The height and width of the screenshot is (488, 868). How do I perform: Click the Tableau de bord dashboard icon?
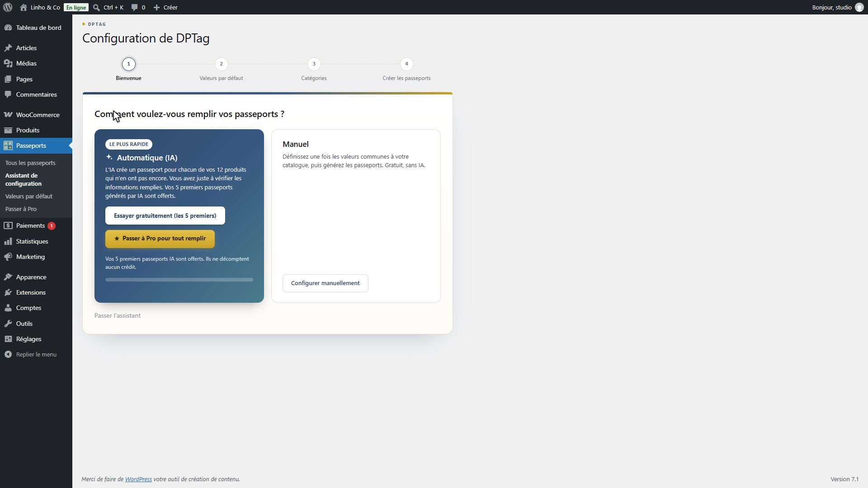point(8,28)
